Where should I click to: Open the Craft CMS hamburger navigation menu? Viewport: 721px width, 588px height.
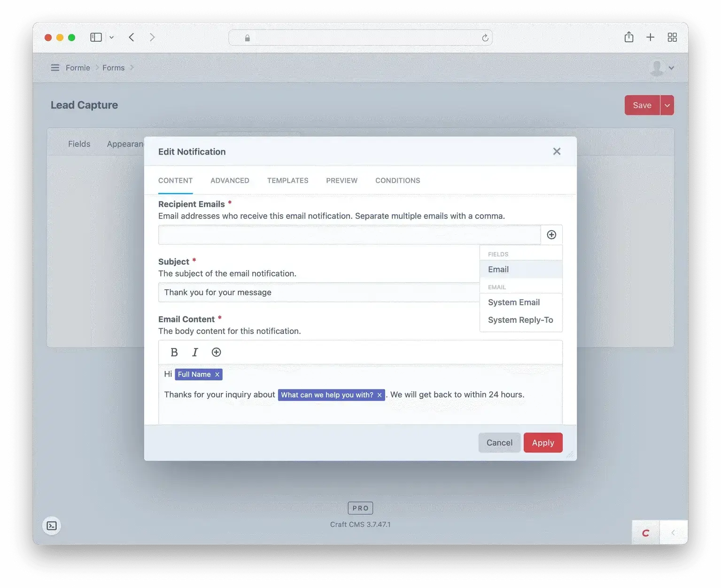(55, 67)
